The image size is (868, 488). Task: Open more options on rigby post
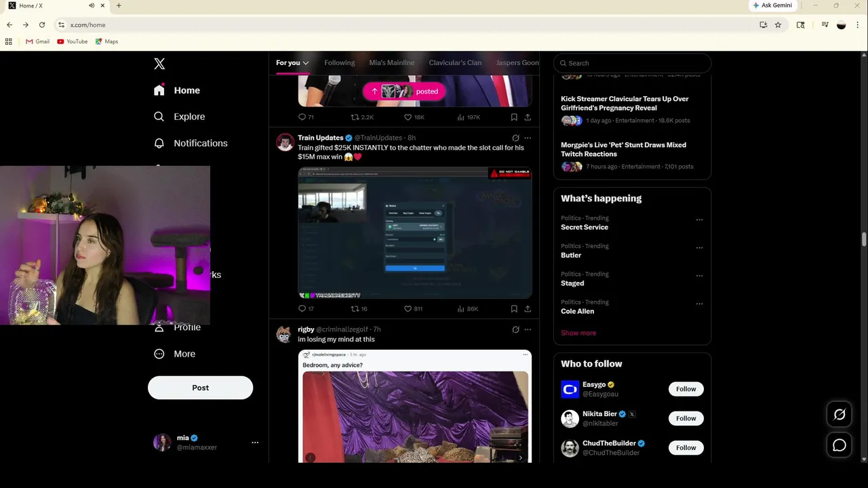(x=528, y=329)
